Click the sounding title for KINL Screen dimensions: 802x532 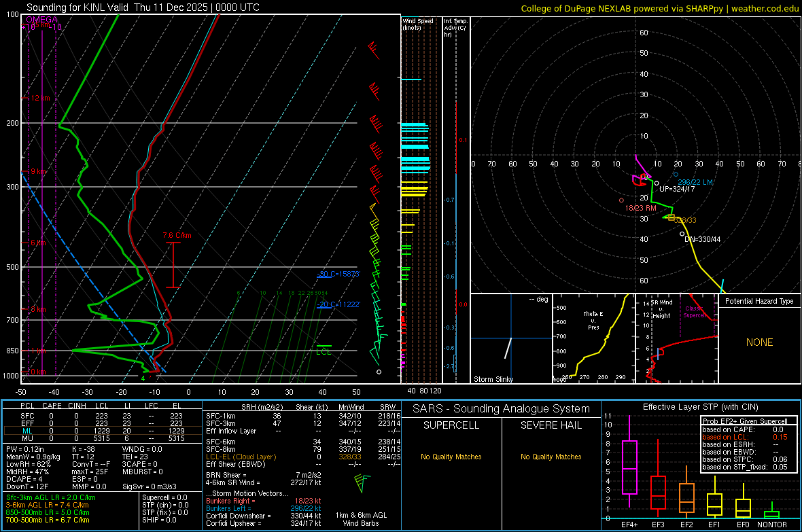click(143, 7)
